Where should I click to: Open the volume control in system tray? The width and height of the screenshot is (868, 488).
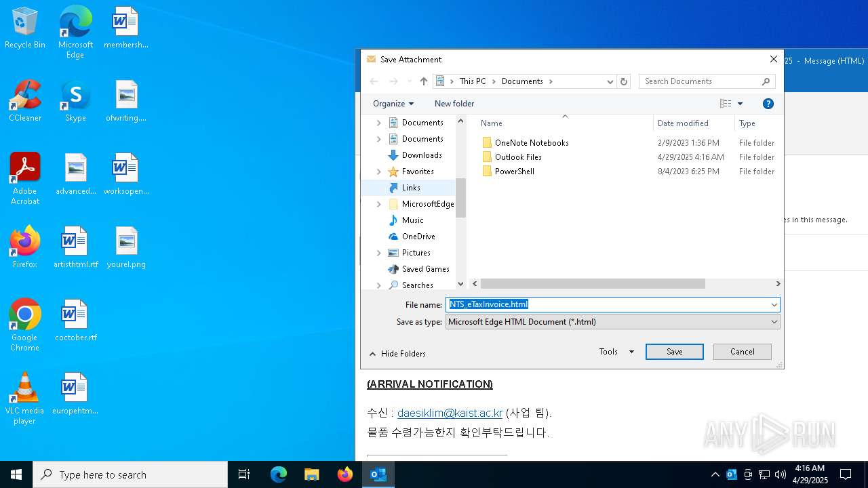[781, 474]
